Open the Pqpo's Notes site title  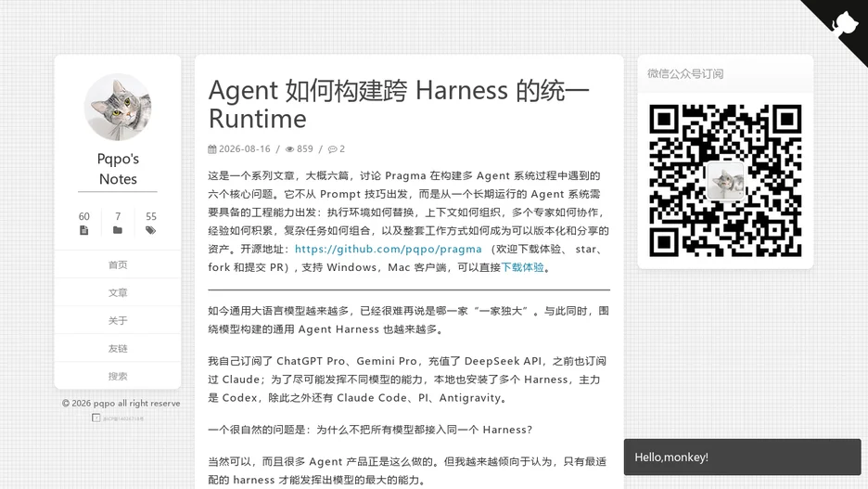[x=118, y=169]
